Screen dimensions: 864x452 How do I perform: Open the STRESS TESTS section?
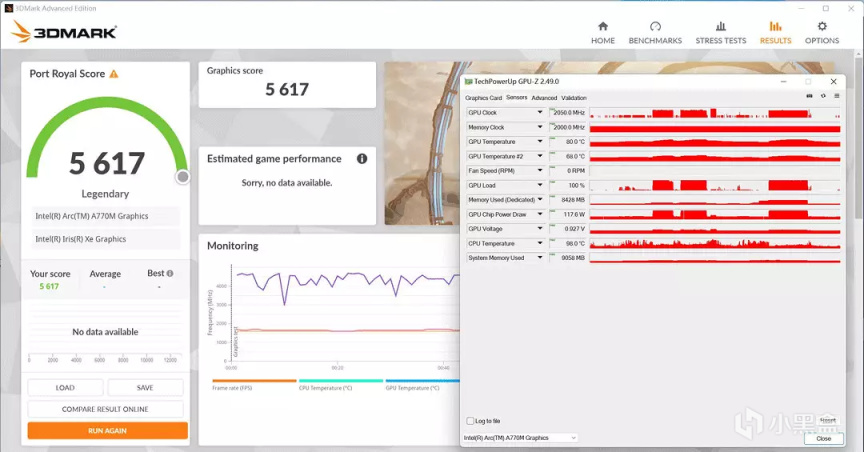[721, 33]
